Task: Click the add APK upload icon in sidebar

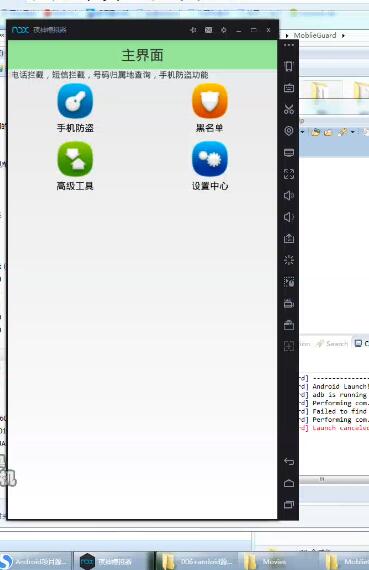Action: pos(289,238)
